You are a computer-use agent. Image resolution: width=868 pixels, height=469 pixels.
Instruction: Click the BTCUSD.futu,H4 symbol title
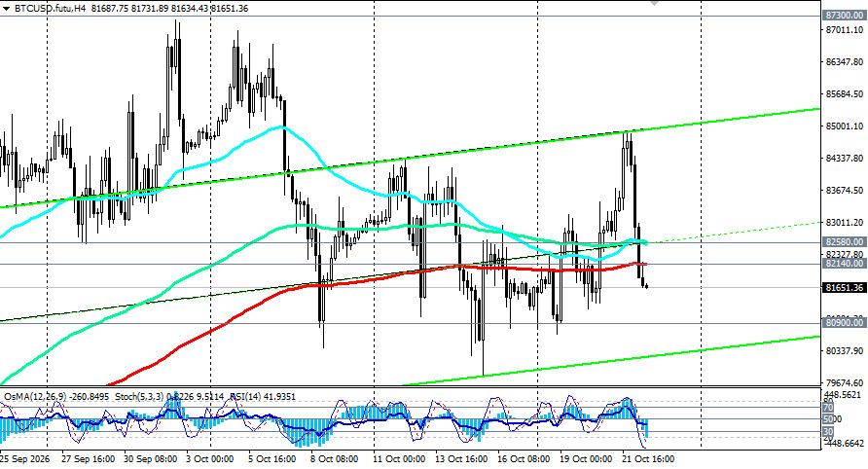pos(50,9)
